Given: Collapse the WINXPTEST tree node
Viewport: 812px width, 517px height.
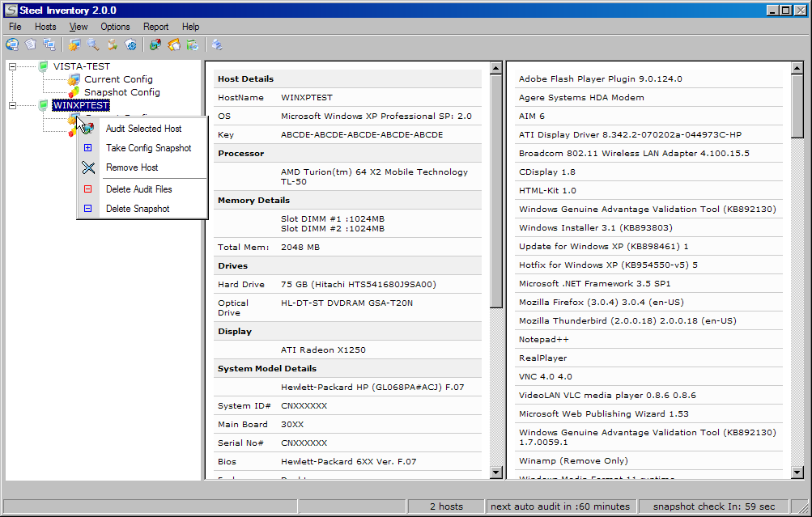Looking at the screenshot, I should click(x=12, y=105).
